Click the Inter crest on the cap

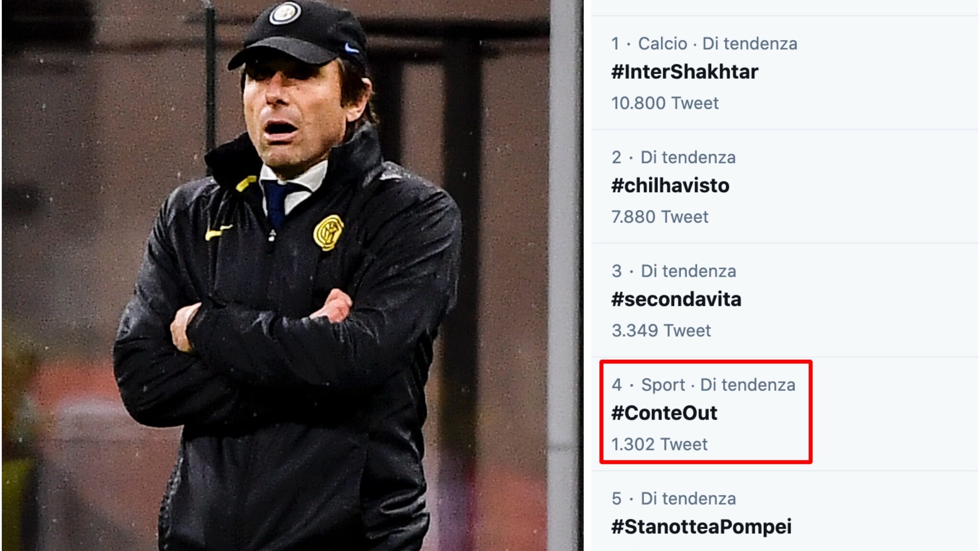tap(285, 13)
